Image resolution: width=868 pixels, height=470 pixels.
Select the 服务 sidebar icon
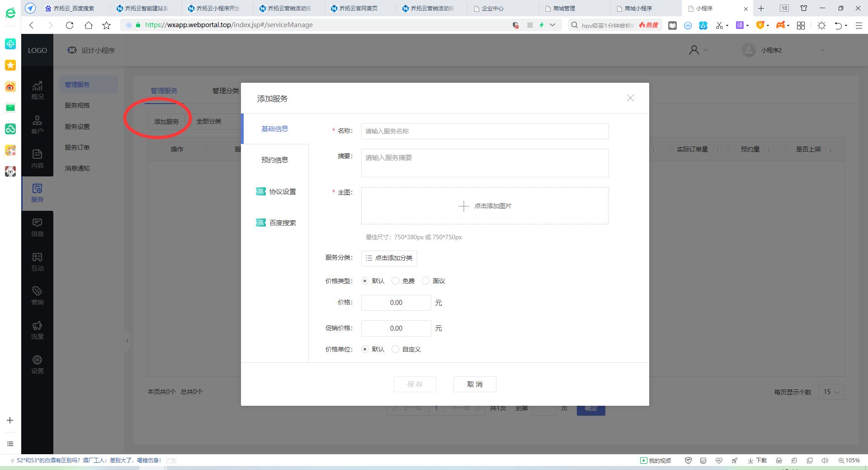(37, 193)
